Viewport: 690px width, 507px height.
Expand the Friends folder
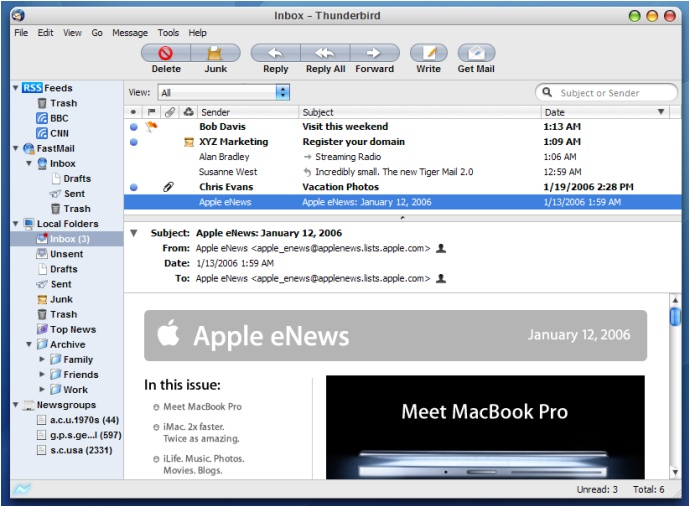[x=42, y=374]
